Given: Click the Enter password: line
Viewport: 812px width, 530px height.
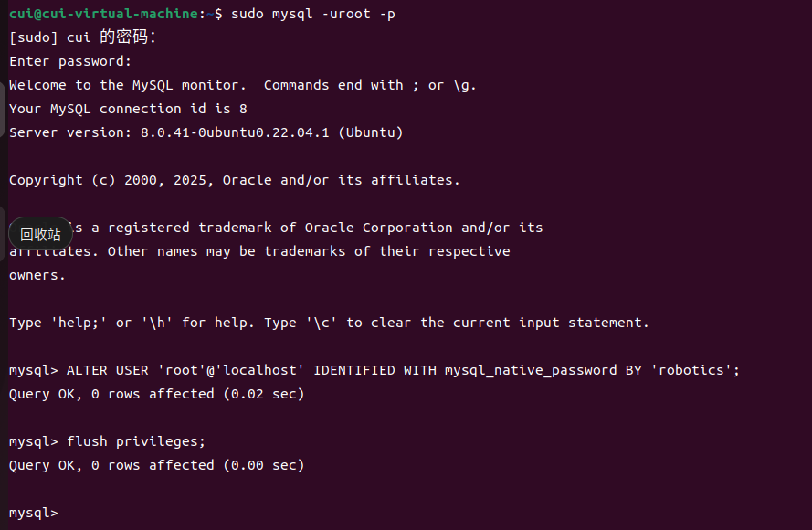Looking at the screenshot, I should tap(70, 61).
